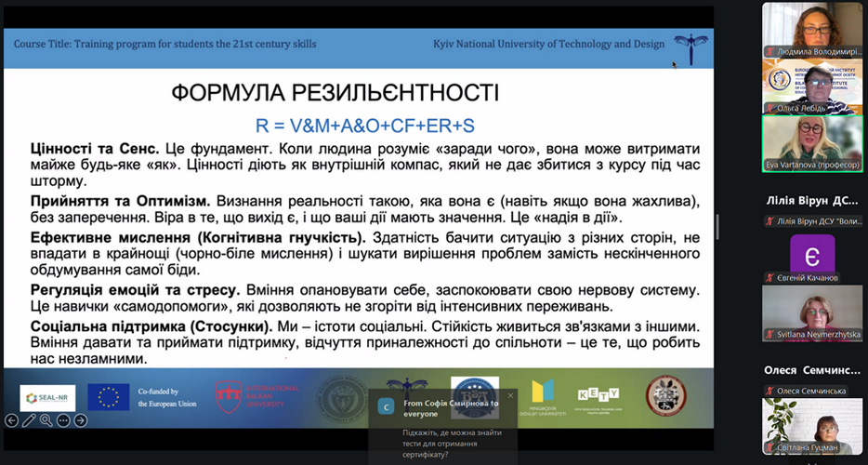
Task: Advance to next slide with right arrow
Action: (x=81, y=420)
